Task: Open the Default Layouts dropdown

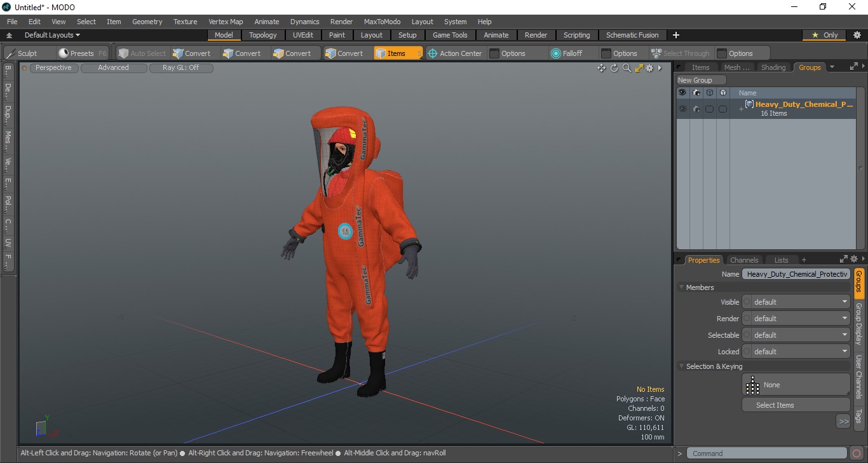Action: pos(52,35)
